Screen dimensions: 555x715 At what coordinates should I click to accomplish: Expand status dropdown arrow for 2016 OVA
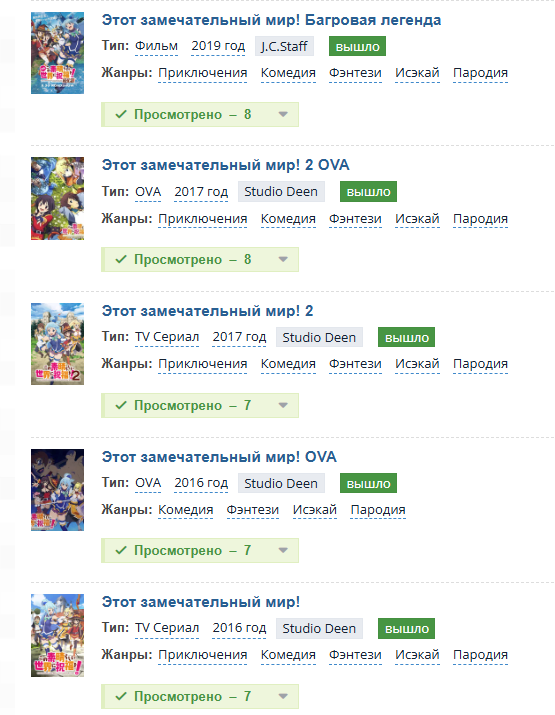pos(283,550)
